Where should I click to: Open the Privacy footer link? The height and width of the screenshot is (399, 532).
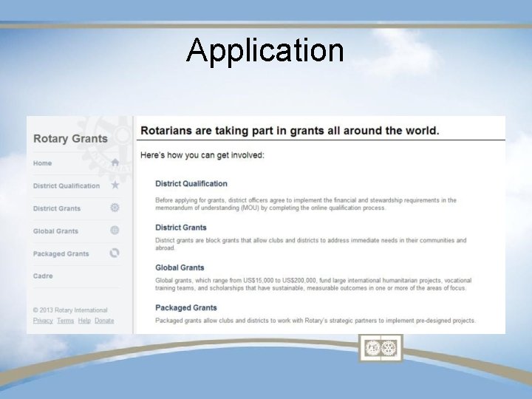point(43,321)
